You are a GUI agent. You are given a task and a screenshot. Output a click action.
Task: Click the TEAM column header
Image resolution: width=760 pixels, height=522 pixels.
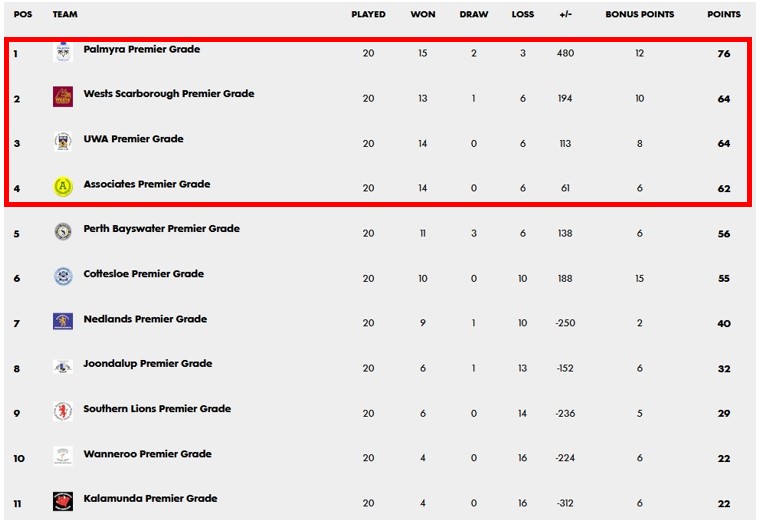(x=65, y=15)
